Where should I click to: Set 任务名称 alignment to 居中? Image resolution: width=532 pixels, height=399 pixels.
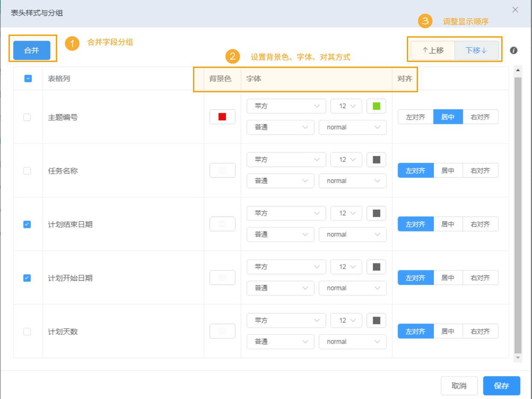tap(448, 170)
